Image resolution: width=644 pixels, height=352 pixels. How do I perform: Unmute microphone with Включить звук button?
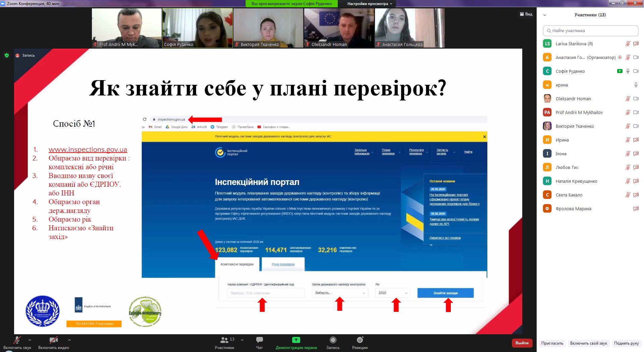coord(17,343)
